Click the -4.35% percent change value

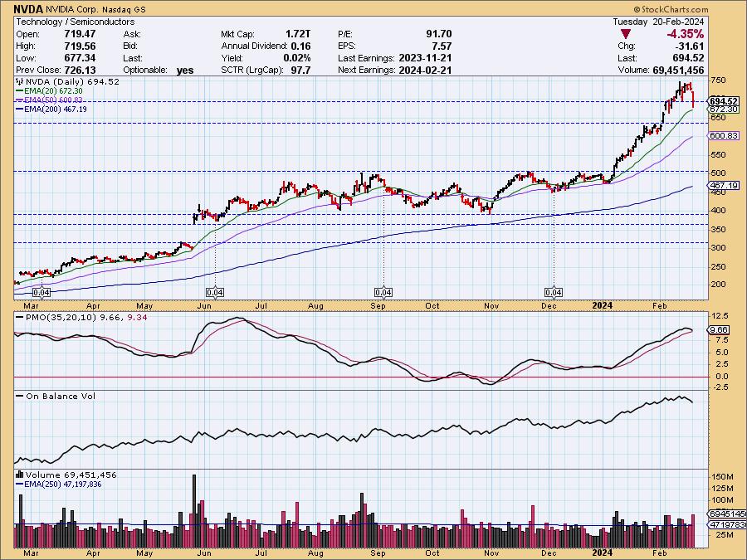click(x=685, y=34)
